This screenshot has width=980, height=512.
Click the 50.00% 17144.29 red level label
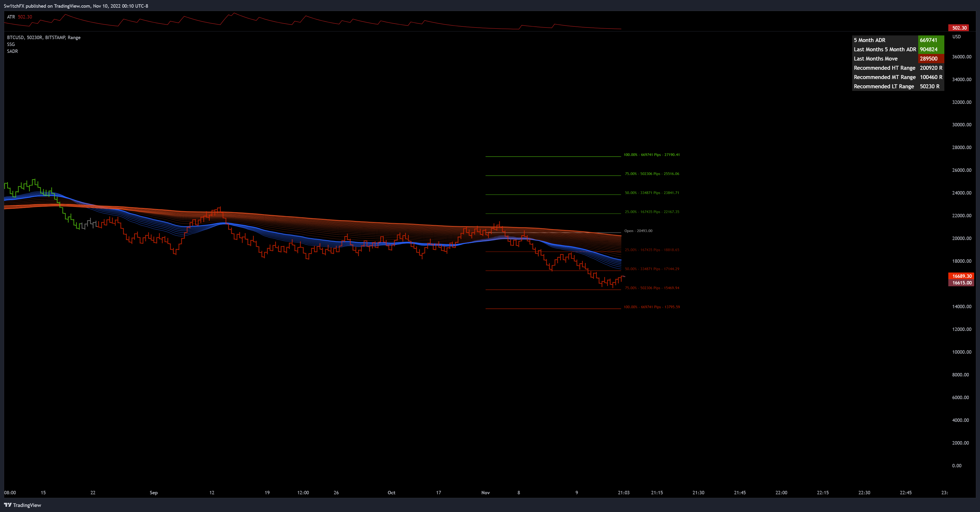[x=652, y=269]
